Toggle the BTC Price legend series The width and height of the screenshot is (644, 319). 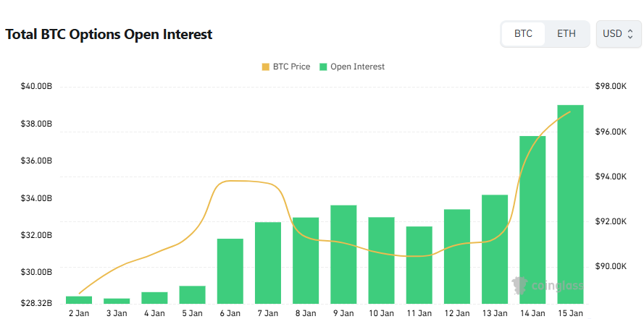291,67
